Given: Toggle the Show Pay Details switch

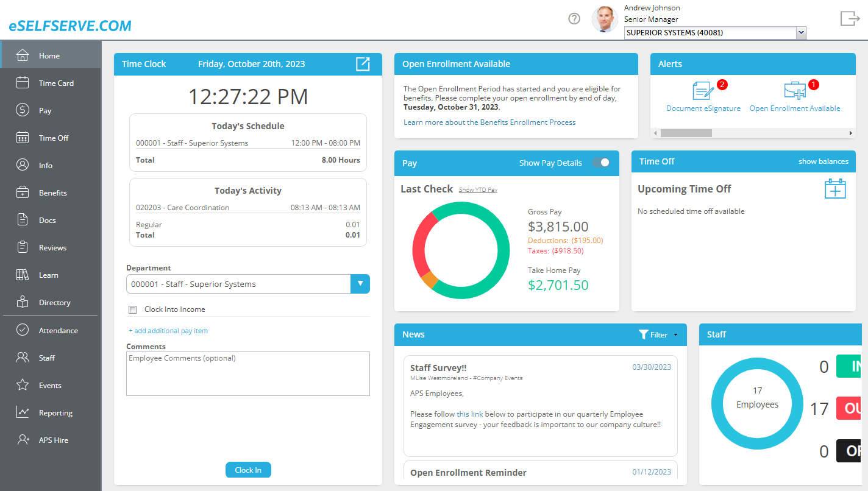Looking at the screenshot, I should 600,163.
